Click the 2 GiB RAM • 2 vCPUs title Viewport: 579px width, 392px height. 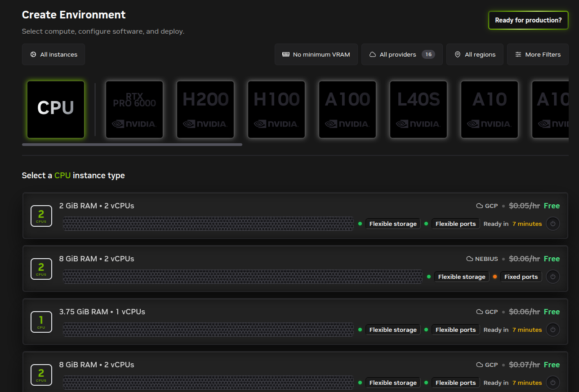pos(97,206)
